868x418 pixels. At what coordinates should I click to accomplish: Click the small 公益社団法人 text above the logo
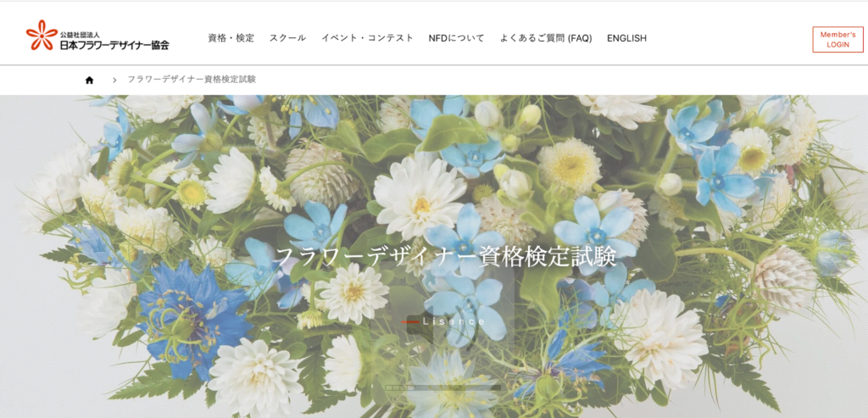[80, 34]
